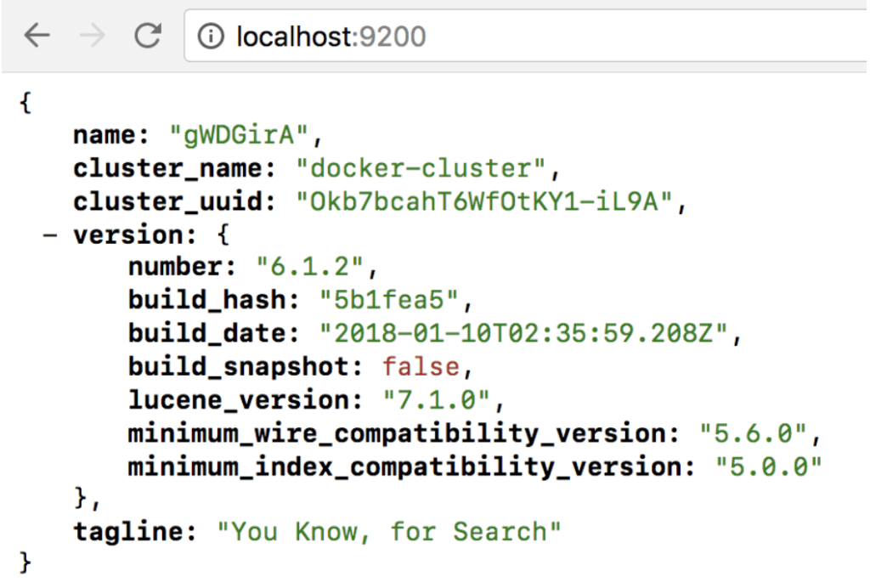
Task: Click the version number value "6.1.2"
Action: point(310,267)
